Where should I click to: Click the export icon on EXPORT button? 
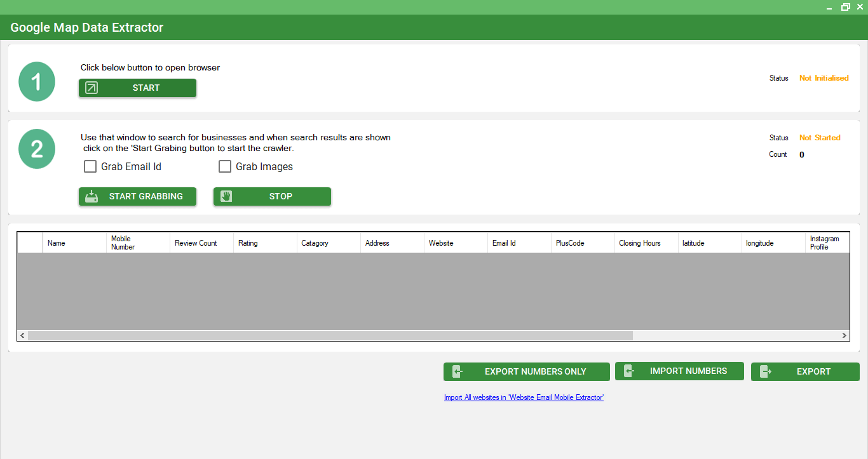pos(765,372)
